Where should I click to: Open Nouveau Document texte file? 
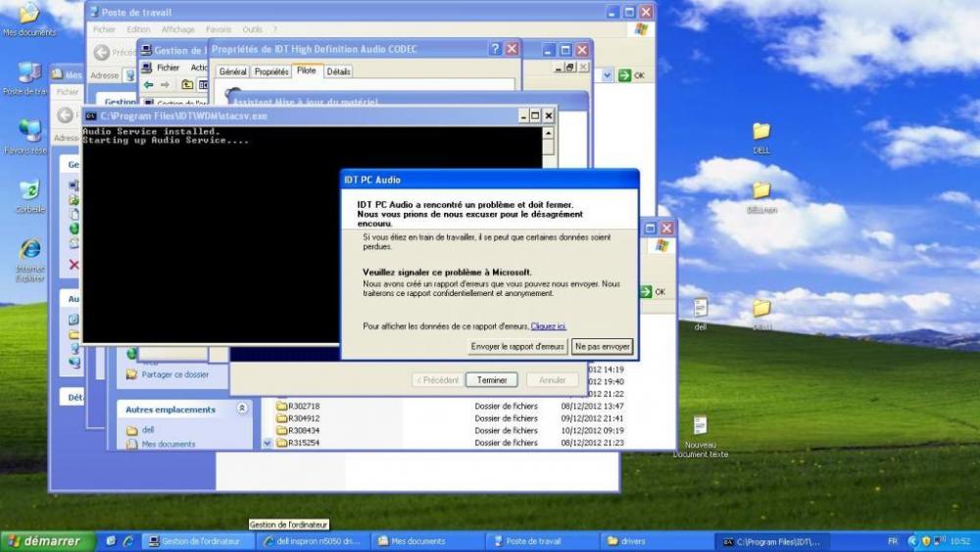pyautogui.click(x=700, y=426)
